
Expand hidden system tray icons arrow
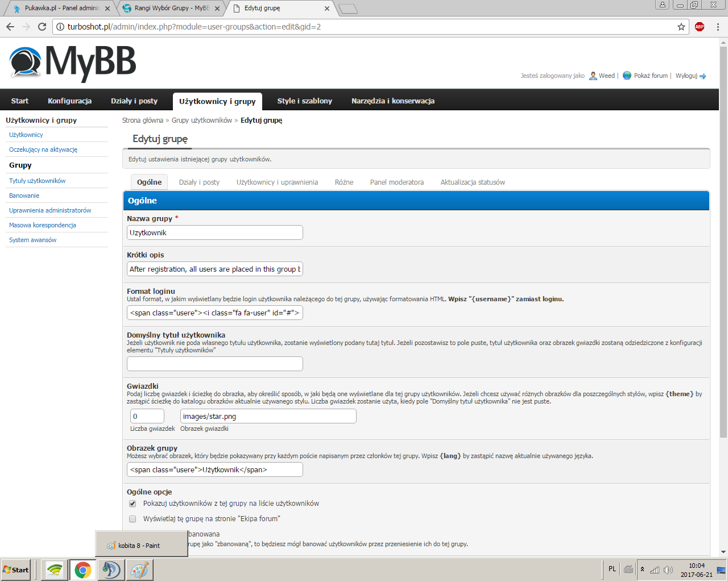[642, 569]
